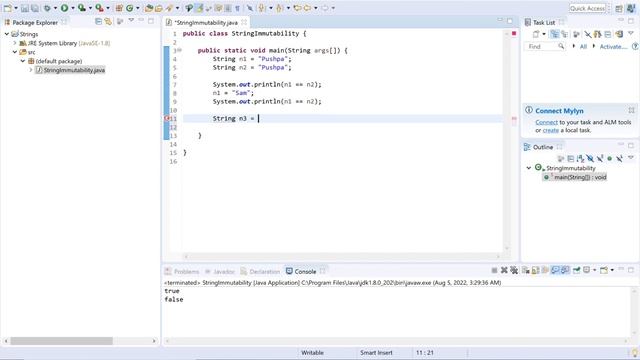Click the All filter link in Task List
The width and height of the screenshot is (640, 360).
click(x=583, y=47)
